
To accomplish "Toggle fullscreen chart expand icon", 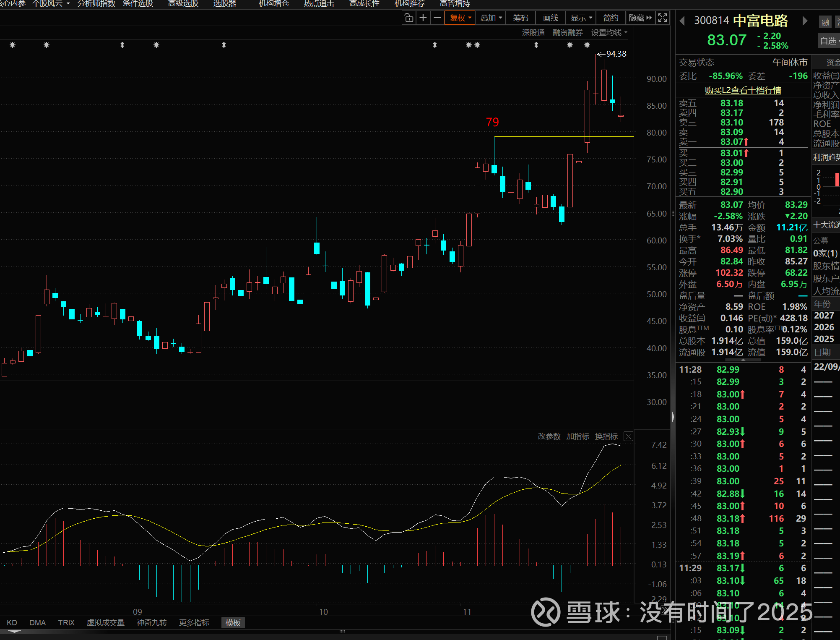I will [663, 18].
